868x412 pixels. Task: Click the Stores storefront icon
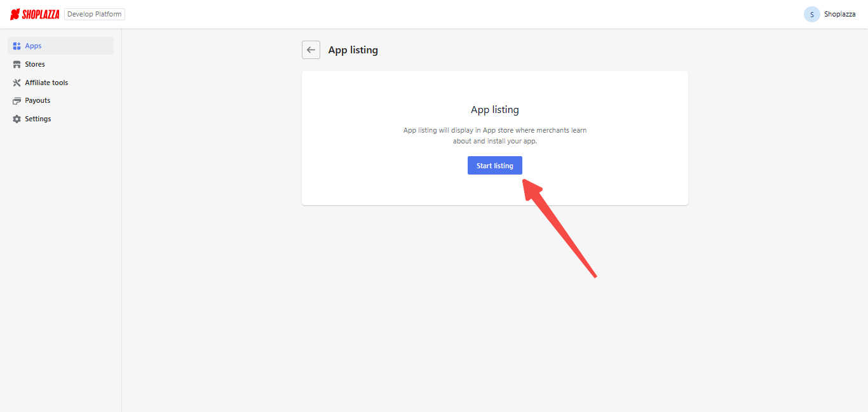click(17, 64)
